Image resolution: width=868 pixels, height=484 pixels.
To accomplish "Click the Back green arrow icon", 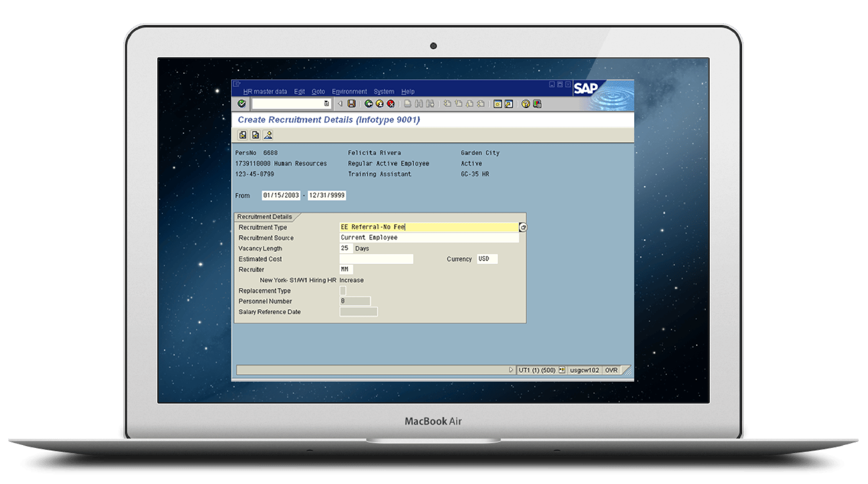I will (369, 104).
